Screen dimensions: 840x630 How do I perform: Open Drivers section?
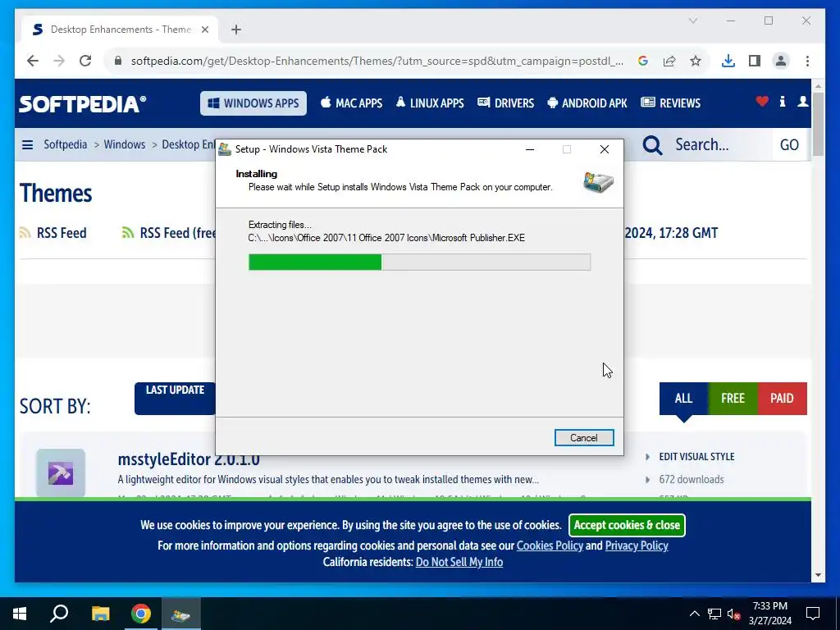pos(505,103)
